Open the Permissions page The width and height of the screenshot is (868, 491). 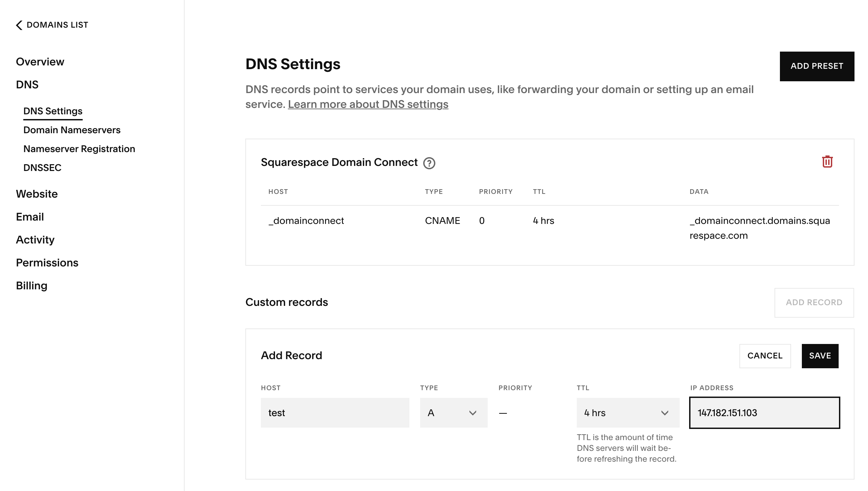(x=47, y=262)
